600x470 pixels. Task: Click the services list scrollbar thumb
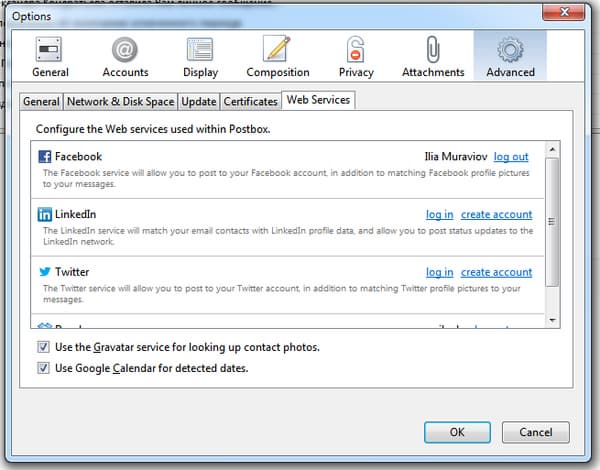click(552, 222)
